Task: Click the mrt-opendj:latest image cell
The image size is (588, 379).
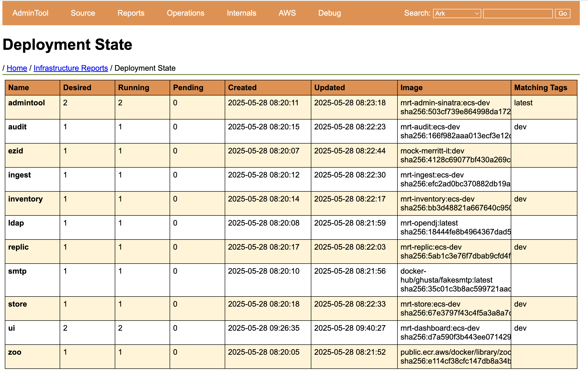Action: (x=454, y=228)
